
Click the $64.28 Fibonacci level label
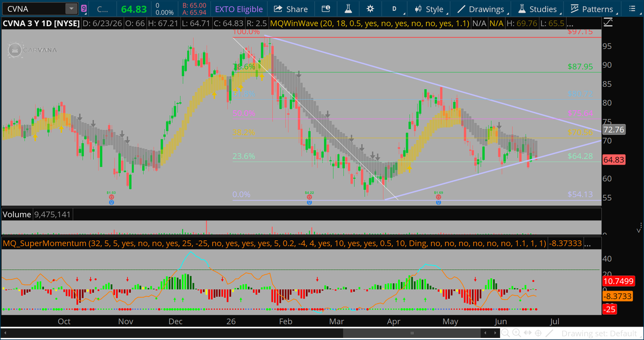[x=580, y=156]
